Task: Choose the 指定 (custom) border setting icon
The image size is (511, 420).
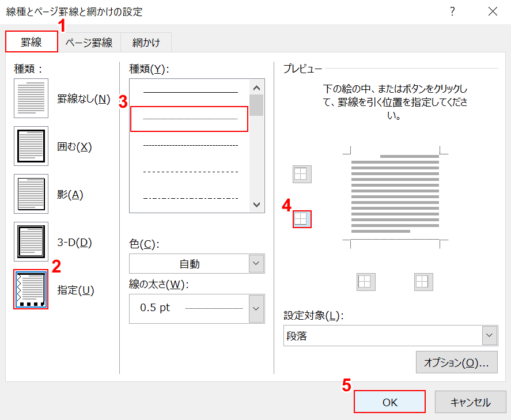Action: click(x=31, y=289)
